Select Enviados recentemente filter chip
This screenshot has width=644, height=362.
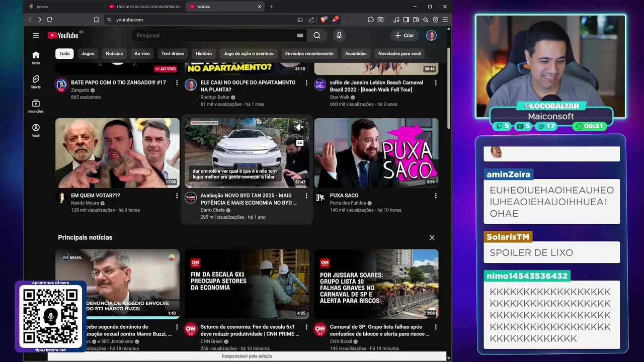click(x=309, y=53)
